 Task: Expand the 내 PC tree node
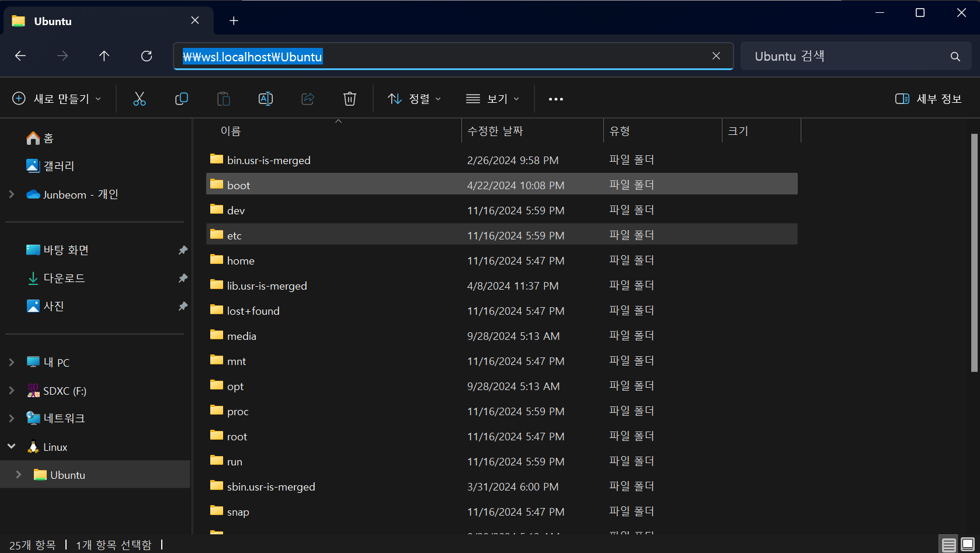click(11, 362)
